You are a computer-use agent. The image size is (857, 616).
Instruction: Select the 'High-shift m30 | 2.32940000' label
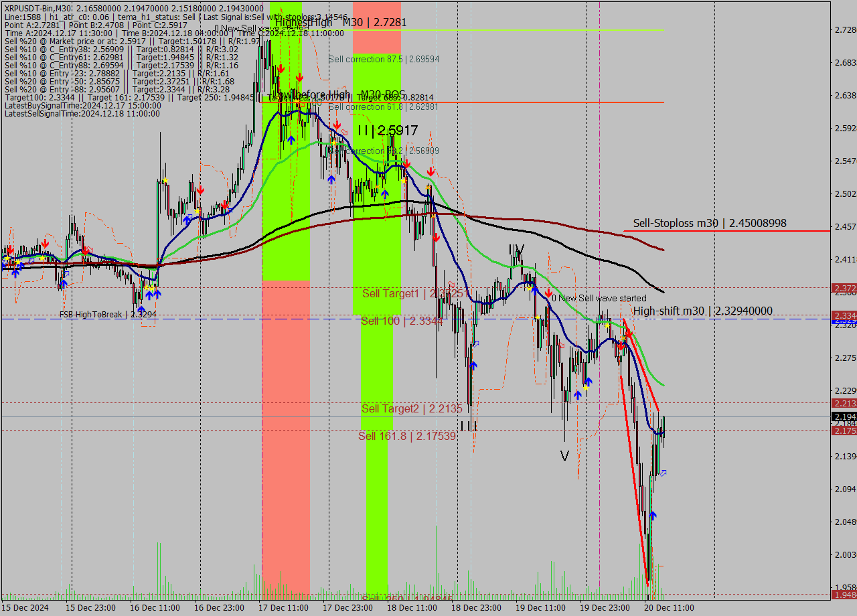click(703, 311)
